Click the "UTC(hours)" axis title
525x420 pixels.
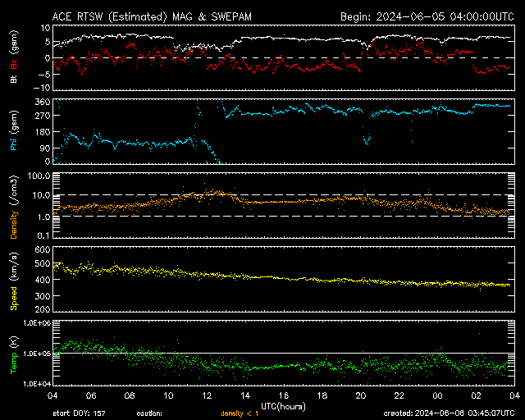click(283, 407)
